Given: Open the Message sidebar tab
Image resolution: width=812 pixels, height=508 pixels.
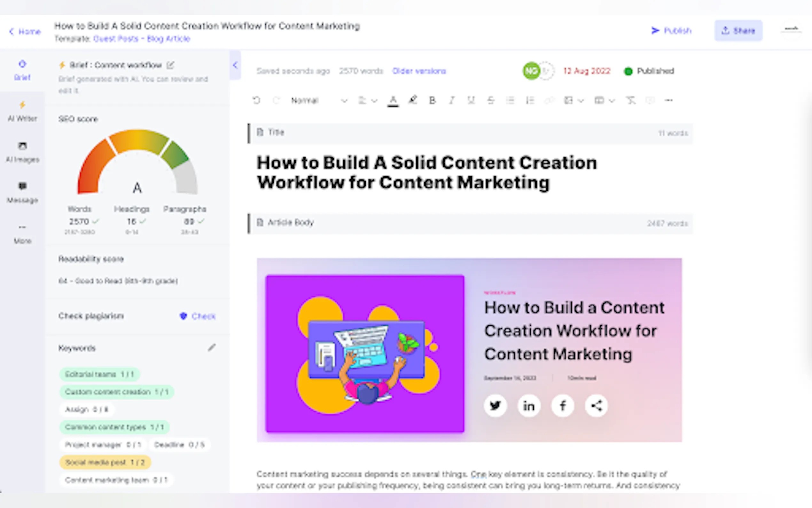Looking at the screenshot, I should [22, 193].
